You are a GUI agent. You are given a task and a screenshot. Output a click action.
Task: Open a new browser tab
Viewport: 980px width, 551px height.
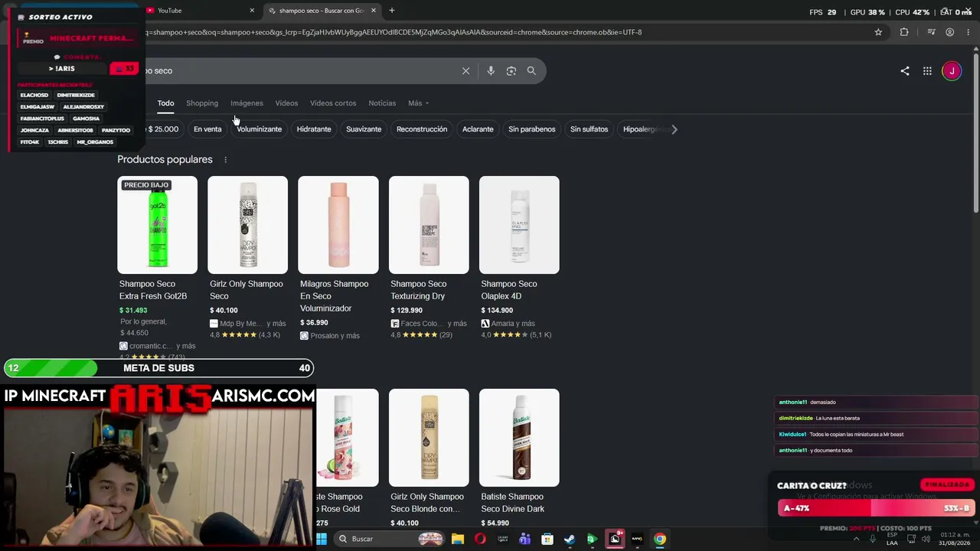click(392, 11)
